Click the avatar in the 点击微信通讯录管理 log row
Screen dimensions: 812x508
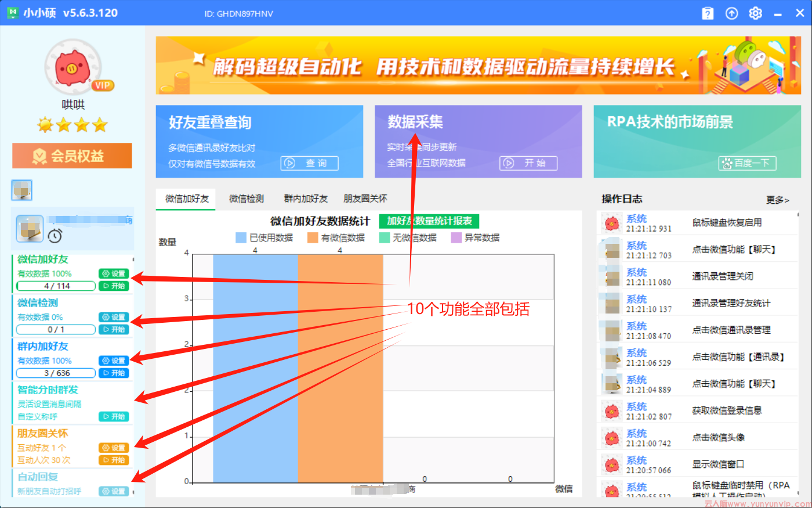pos(611,330)
